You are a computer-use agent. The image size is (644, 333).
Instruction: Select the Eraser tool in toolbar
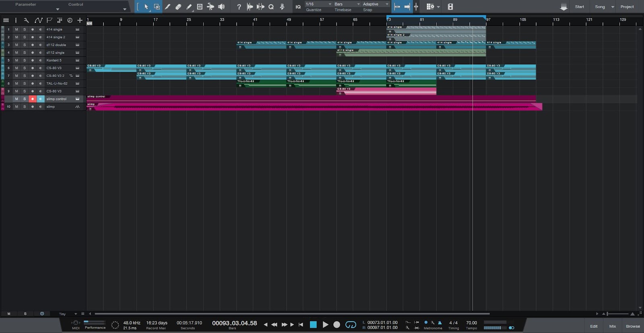(178, 7)
